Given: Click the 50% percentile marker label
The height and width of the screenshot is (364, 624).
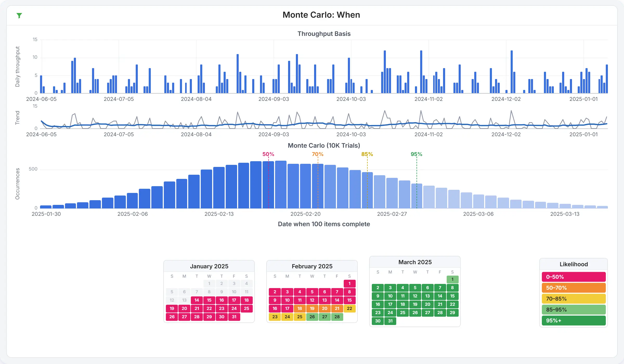Looking at the screenshot, I should pos(268,154).
